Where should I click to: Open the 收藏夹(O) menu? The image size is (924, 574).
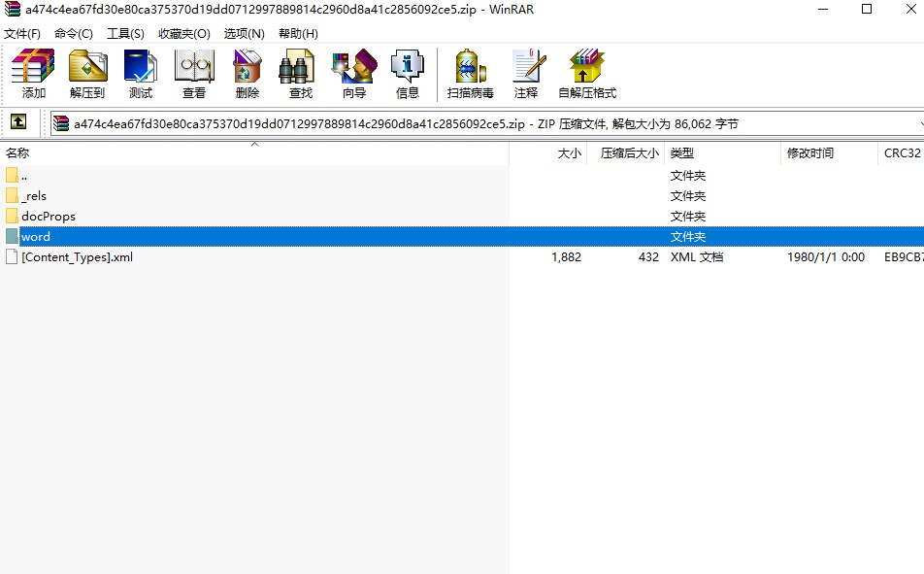tap(184, 34)
